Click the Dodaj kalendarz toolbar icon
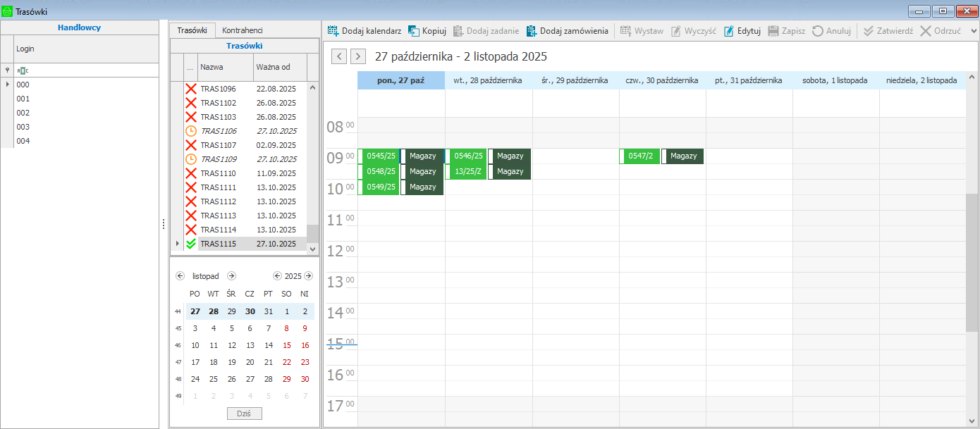The image size is (980, 429). [x=333, y=31]
